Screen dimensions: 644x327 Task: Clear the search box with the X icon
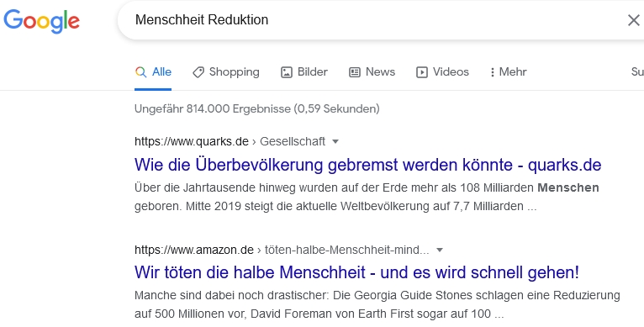coord(634,19)
